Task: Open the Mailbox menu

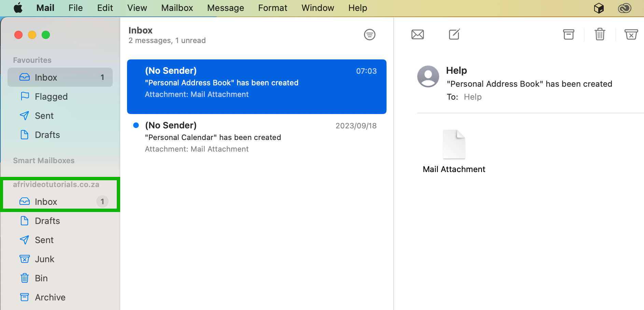Action: tap(177, 8)
